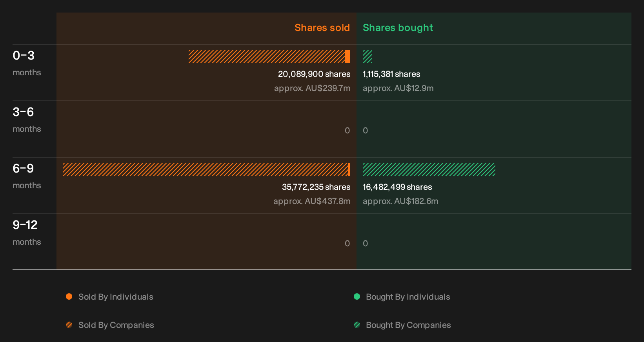Click the zero bought value in 3-6 months

tap(366, 131)
